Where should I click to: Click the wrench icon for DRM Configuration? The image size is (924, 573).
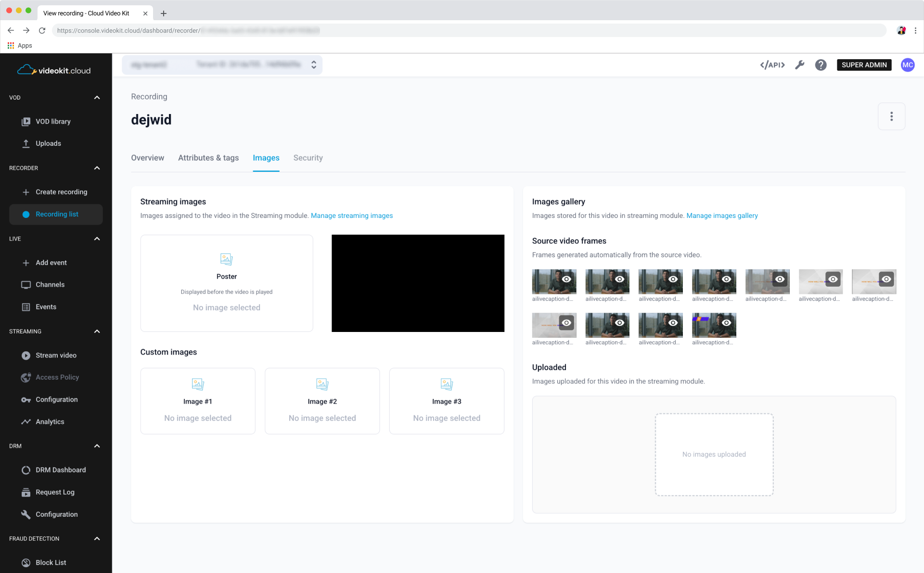coord(26,514)
